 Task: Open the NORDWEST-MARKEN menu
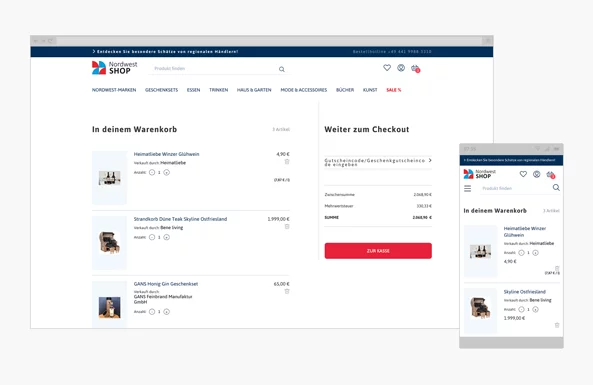[114, 90]
